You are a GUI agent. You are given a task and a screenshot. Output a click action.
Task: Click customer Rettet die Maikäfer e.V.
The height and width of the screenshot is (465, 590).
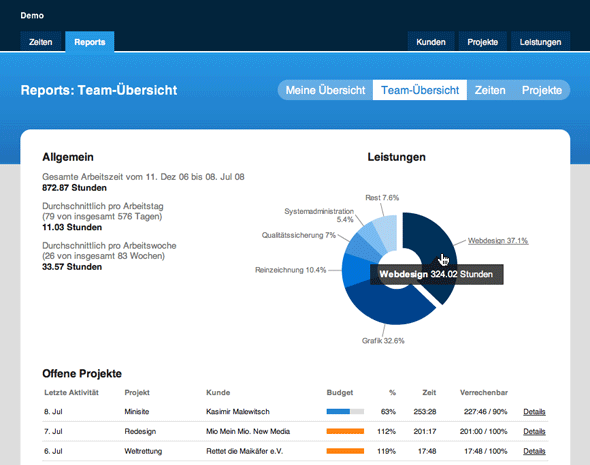[x=245, y=451]
